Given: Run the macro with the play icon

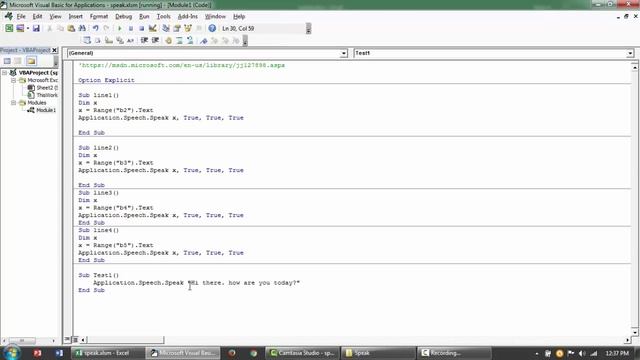Looking at the screenshot, I should (x=120, y=28).
